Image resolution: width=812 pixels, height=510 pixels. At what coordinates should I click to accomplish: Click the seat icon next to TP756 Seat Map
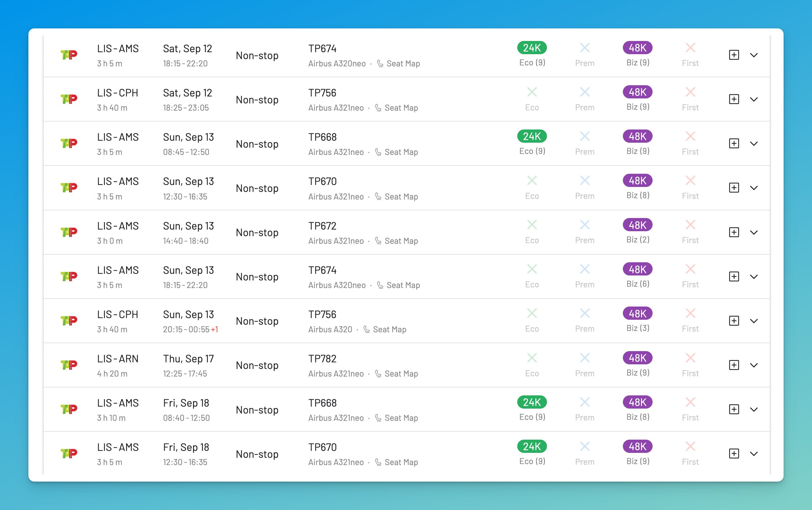coord(378,107)
